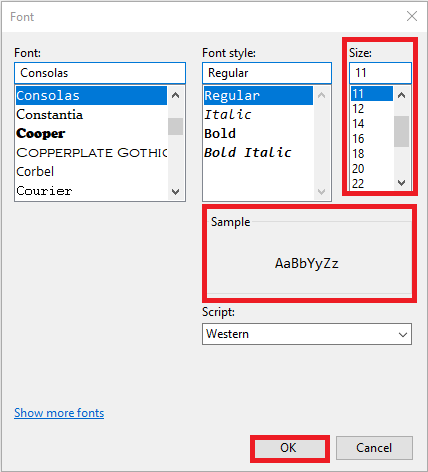Click the Cancel button
The height and width of the screenshot is (472, 428).
pos(374,448)
